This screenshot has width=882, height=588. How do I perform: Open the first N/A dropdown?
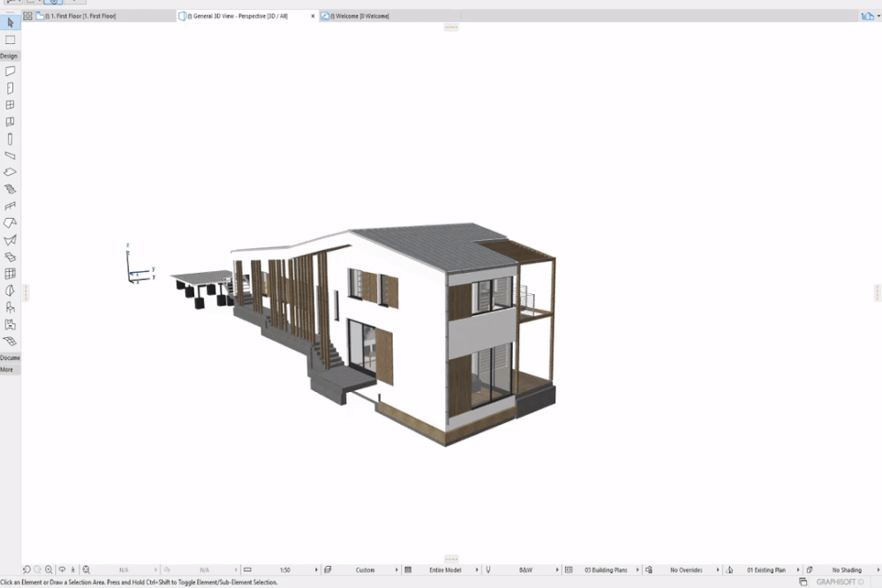point(124,570)
